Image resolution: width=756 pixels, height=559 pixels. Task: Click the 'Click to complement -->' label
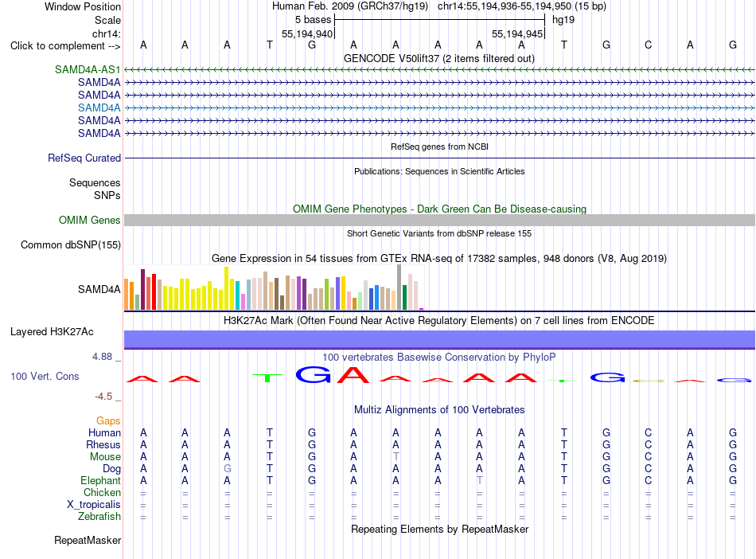tap(65, 46)
